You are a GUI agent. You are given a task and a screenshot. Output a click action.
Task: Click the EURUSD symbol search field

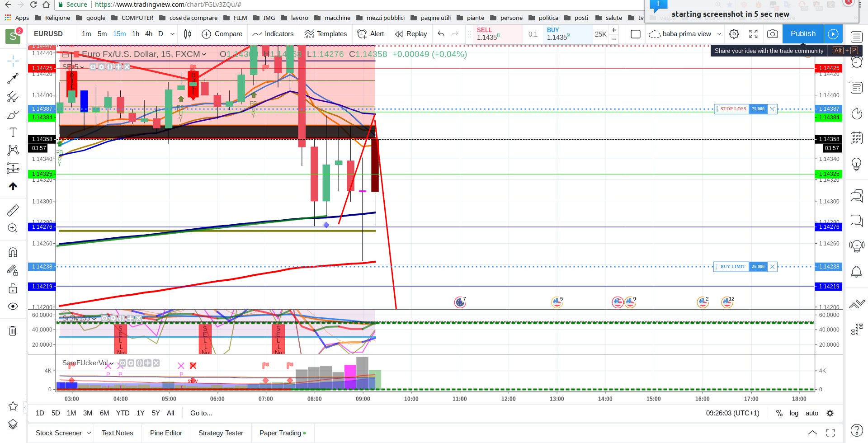point(48,34)
